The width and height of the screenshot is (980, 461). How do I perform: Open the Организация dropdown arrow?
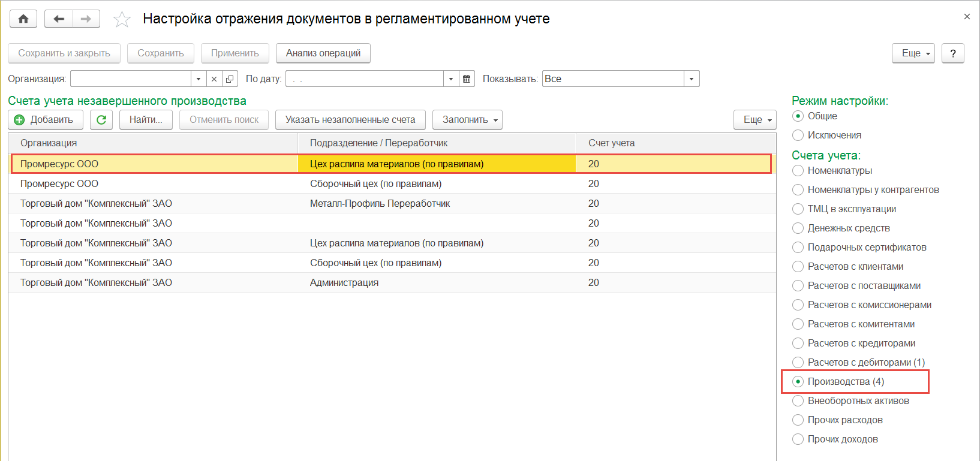pyautogui.click(x=199, y=79)
